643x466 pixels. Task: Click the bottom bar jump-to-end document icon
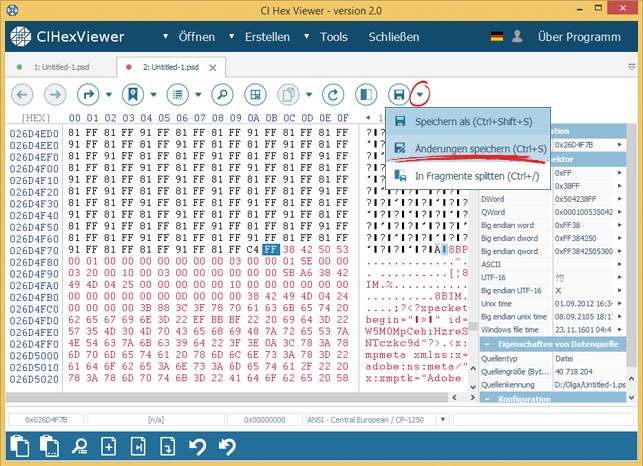point(138,446)
